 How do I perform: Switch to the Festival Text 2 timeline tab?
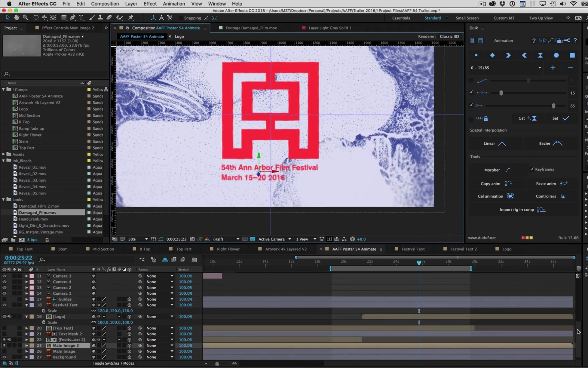pos(463,249)
